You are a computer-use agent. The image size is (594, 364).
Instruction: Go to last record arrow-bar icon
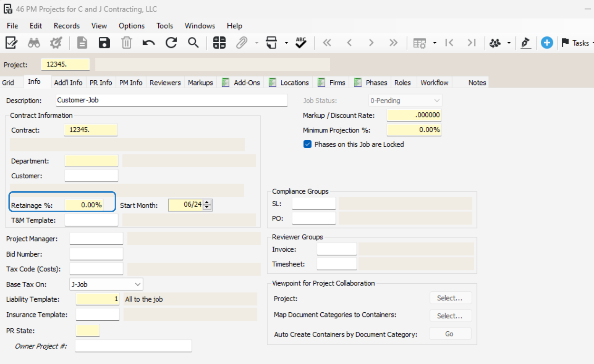point(472,43)
